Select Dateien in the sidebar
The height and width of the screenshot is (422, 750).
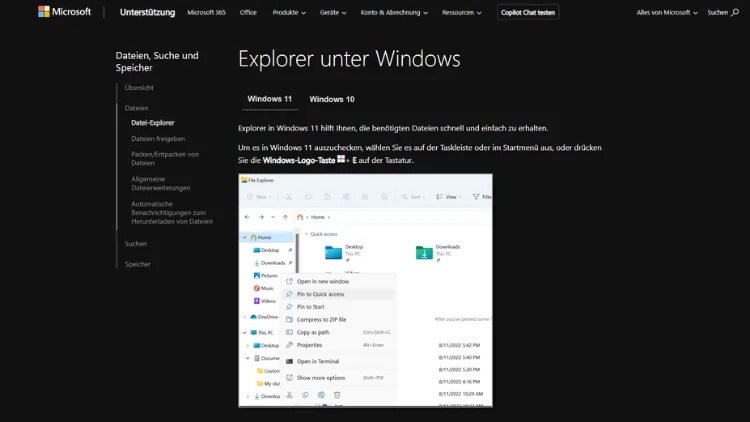(136, 108)
